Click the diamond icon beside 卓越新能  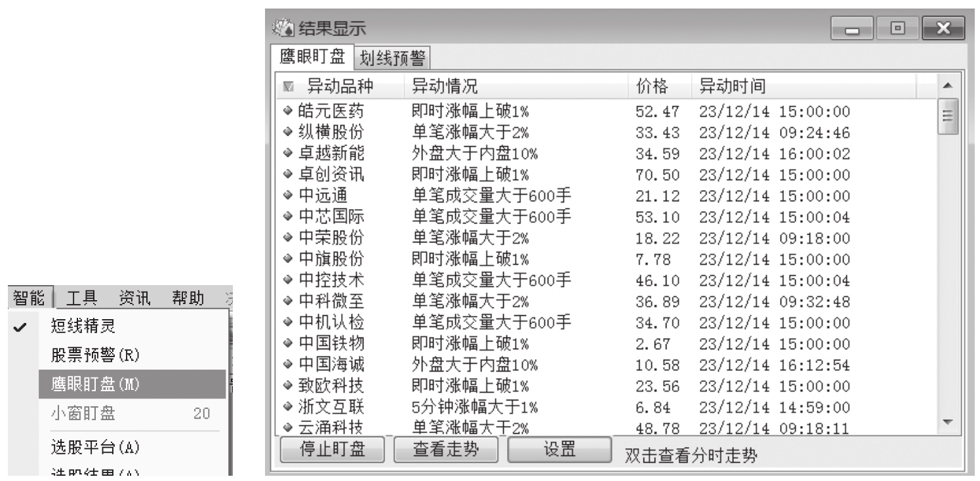pyautogui.click(x=288, y=153)
